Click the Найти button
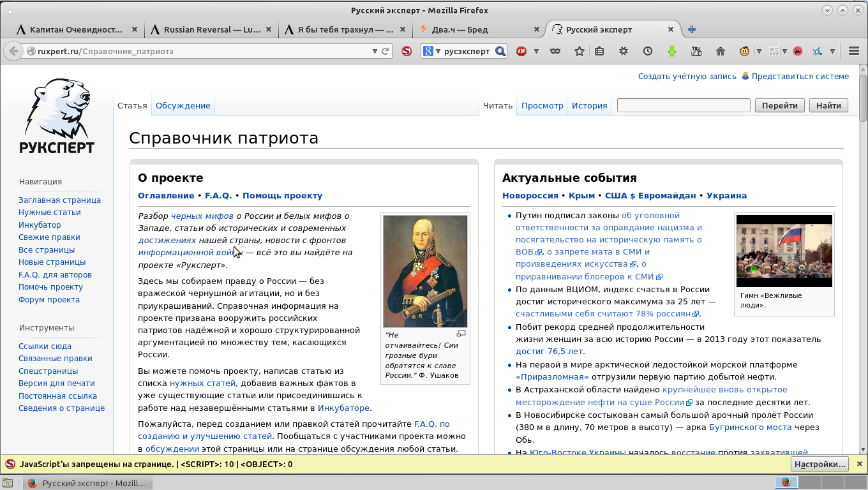868x490 pixels. (828, 105)
